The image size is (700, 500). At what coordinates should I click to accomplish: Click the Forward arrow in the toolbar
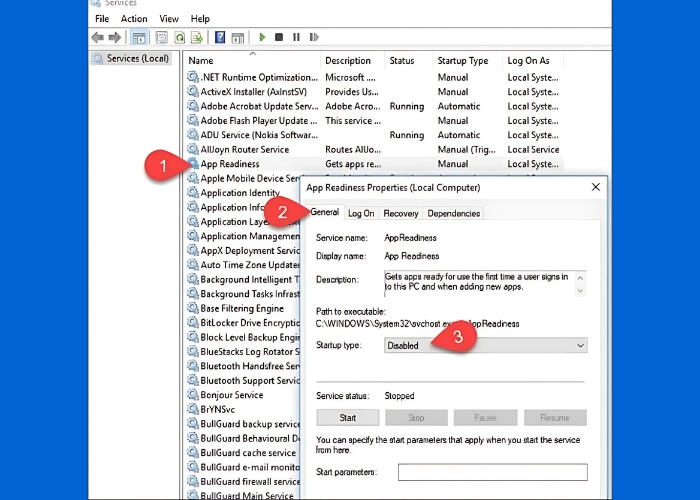pos(113,37)
